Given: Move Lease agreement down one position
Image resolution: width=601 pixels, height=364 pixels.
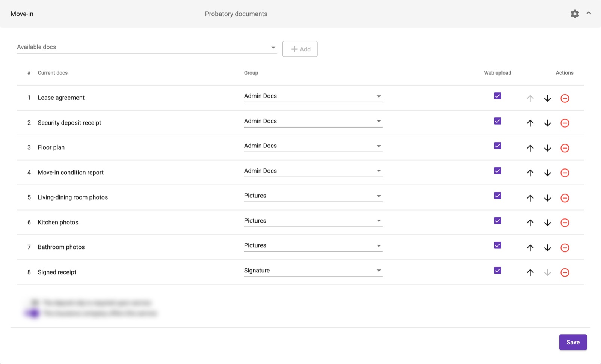Looking at the screenshot, I should [547, 98].
